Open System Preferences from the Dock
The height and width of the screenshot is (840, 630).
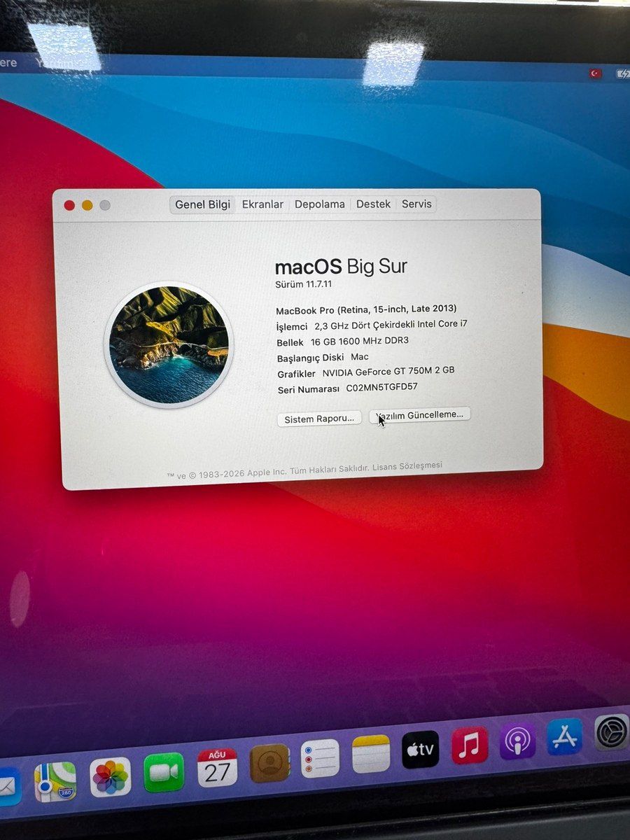(611, 732)
